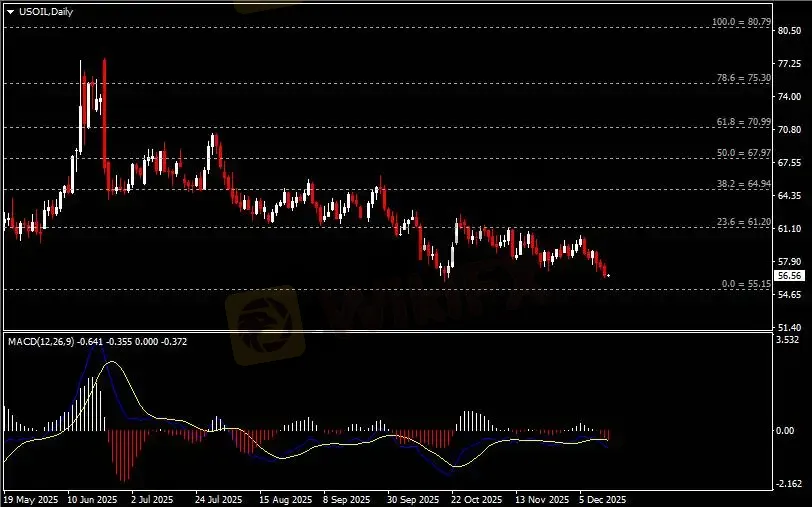This screenshot has height=507, width=812.
Task: Click the 8 Sep 2025 date label
Action: click(x=347, y=500)
